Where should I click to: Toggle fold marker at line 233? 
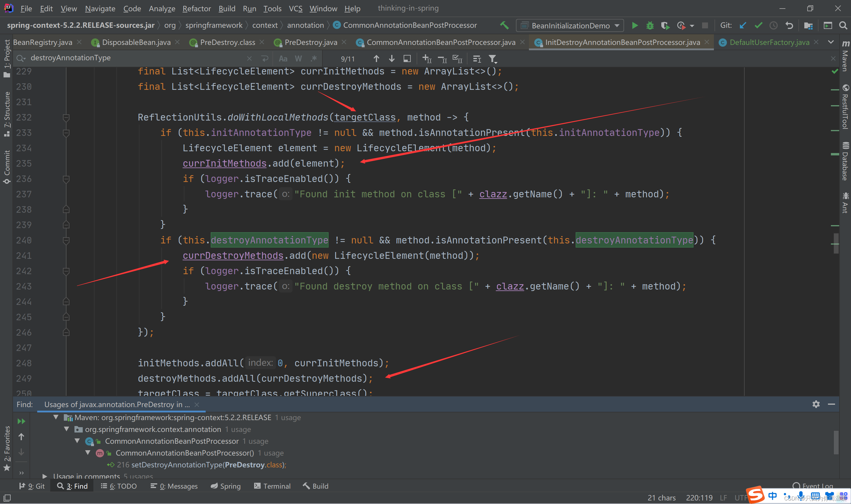(66, 133)
